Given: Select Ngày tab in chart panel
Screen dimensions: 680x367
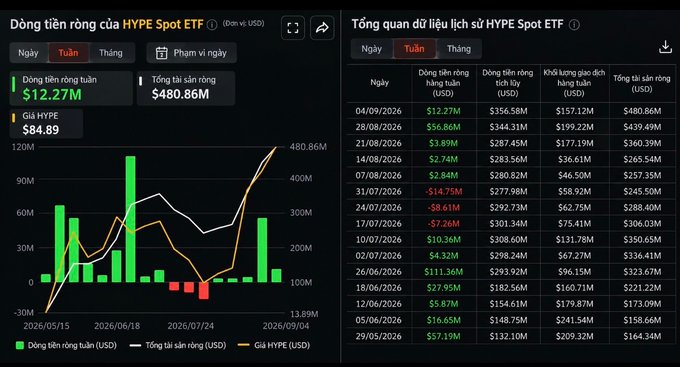Looking at the screenshot, I should tap(28, 53).
